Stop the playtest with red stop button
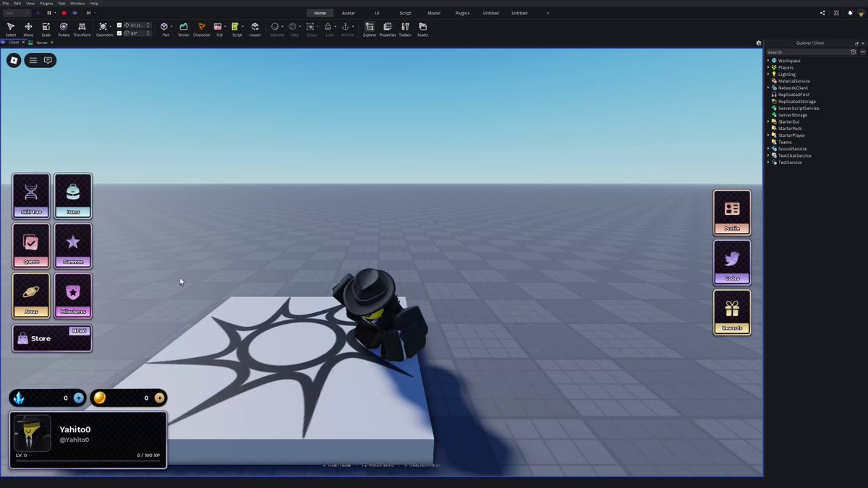 click(64, 13)
